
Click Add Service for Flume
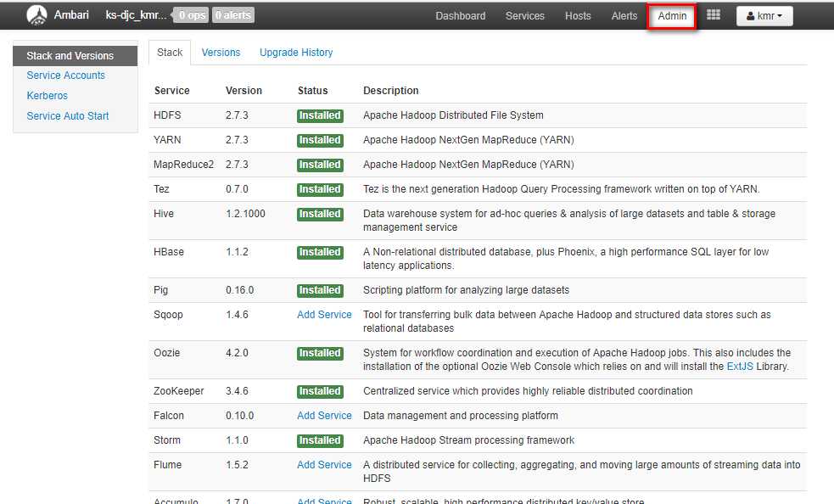point(324,465)
